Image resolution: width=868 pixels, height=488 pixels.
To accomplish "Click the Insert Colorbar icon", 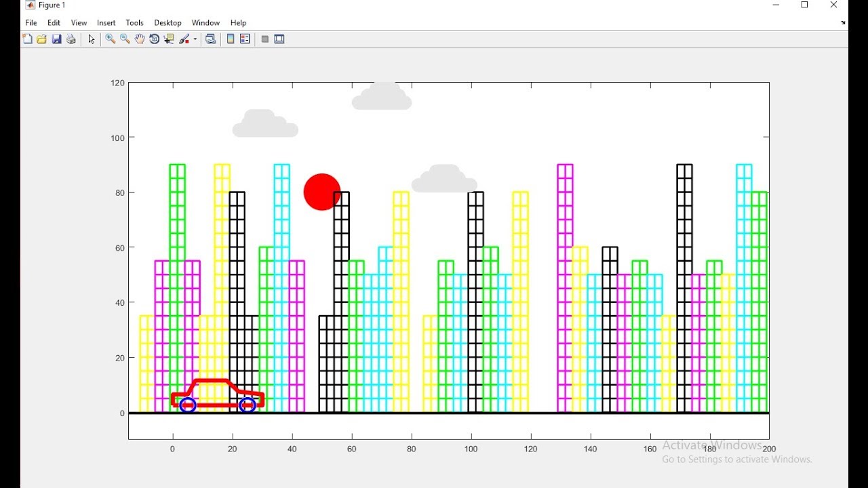I will coord(231,39).
